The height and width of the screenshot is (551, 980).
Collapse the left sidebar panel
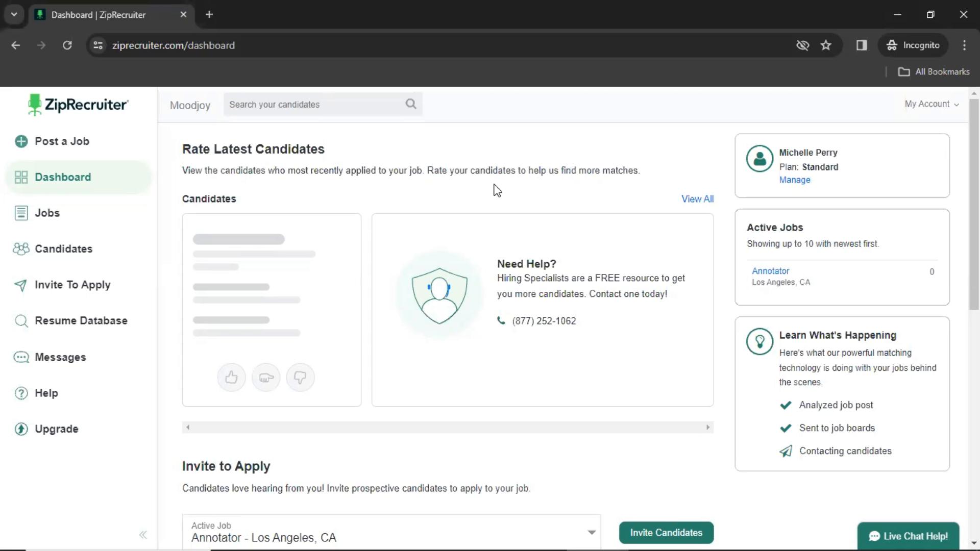pos(142,534)
